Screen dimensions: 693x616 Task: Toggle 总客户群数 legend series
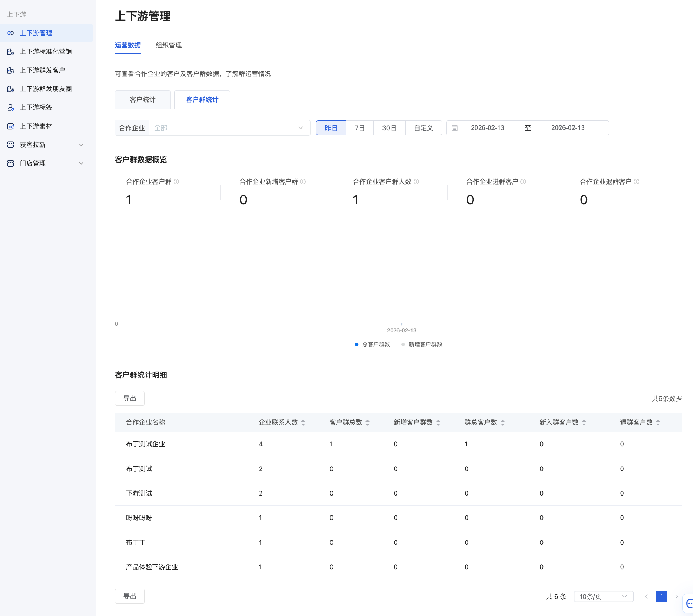[x=372, y=344]
